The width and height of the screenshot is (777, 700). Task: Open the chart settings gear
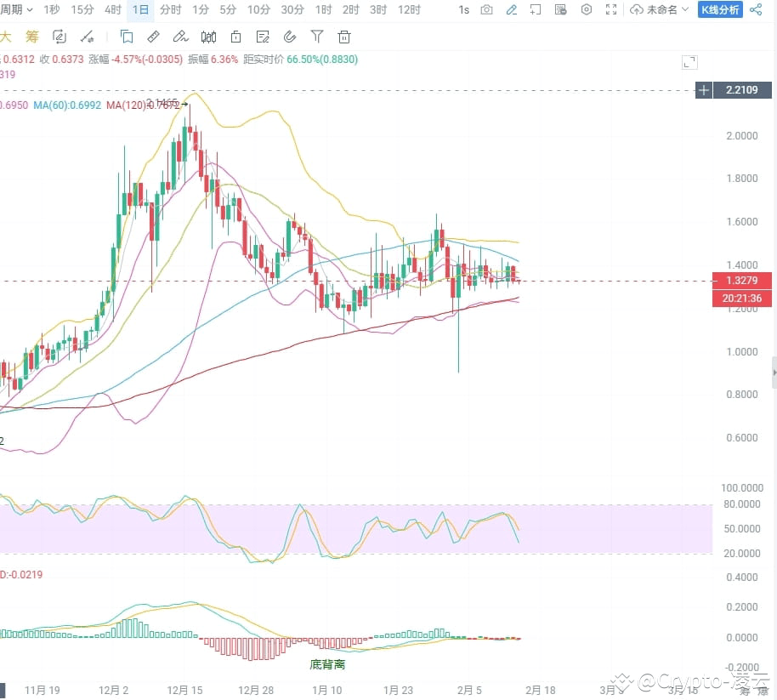(586, 9)
